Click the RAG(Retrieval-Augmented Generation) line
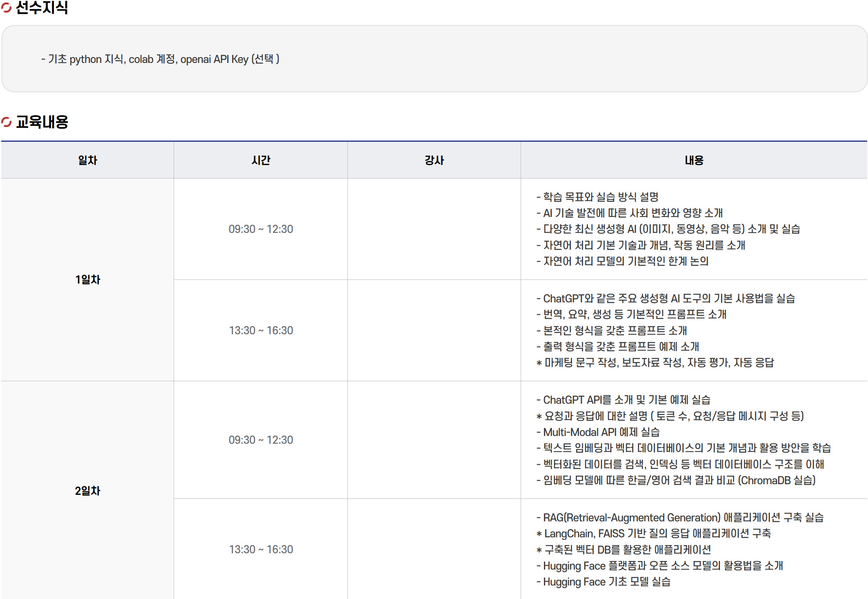Image resolution: width=868 pixels, height=599 pixels. 680,517
